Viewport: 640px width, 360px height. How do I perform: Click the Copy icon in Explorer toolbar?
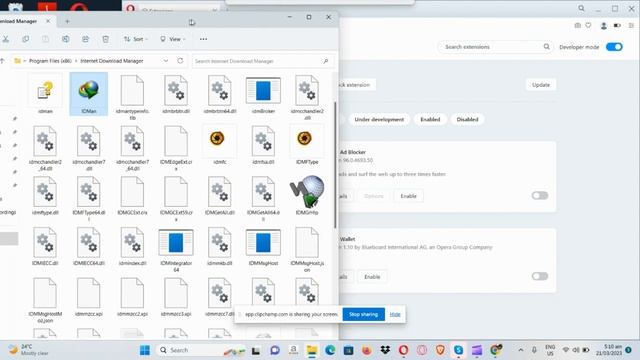pos(25,39)
